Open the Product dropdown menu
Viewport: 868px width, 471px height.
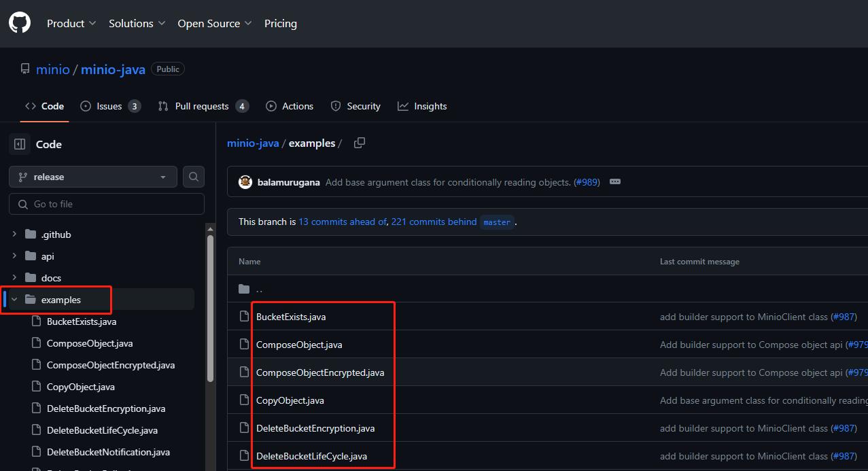coord(71,23)
